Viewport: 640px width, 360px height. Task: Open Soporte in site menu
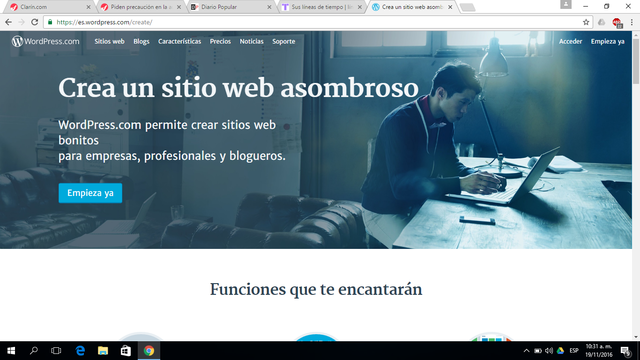pyautogui.click(x=284, y=41)
